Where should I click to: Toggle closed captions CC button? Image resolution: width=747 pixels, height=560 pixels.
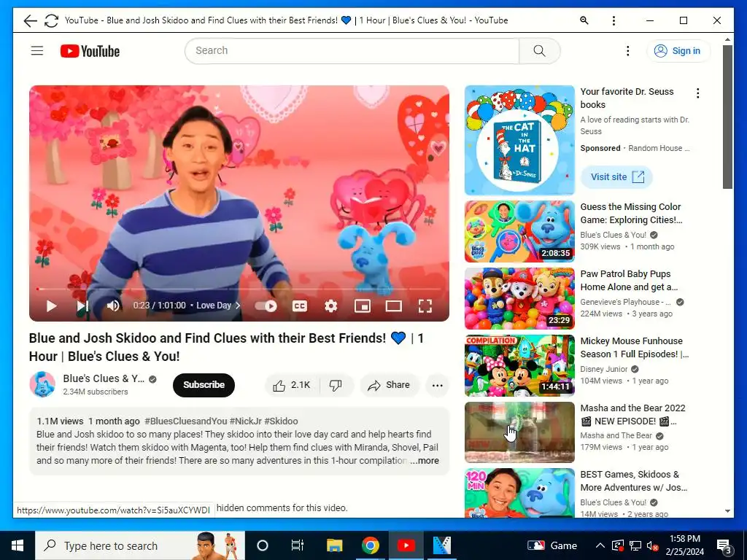click(300, 306)
